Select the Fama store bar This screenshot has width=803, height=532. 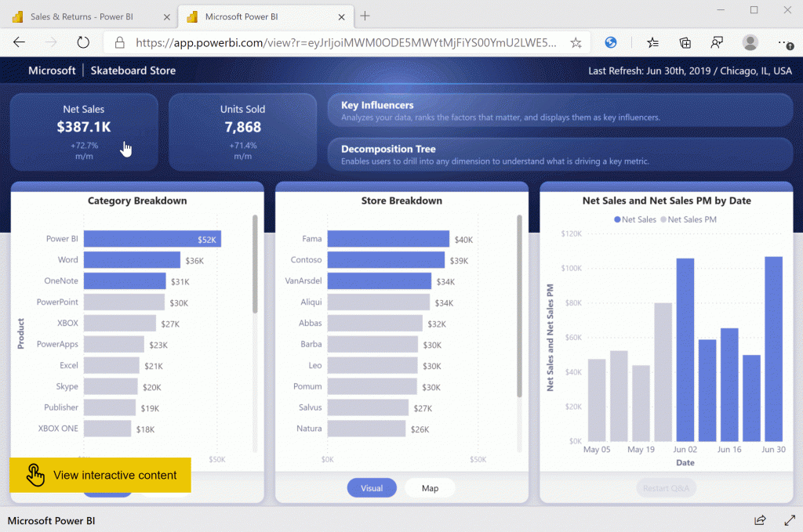pos(389,239)
